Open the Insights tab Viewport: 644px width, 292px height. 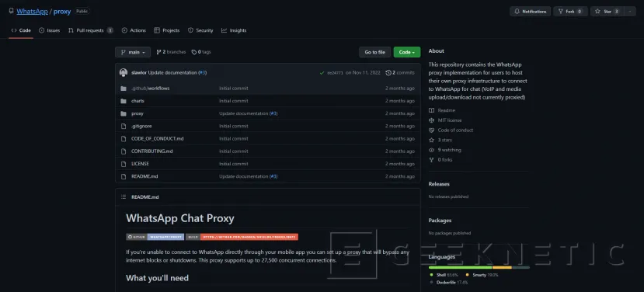coord(234,30)
